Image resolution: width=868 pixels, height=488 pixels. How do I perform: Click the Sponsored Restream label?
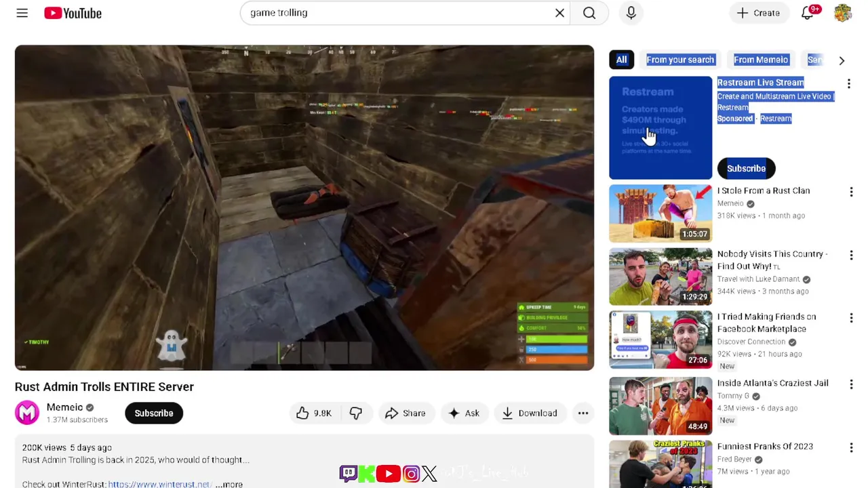coord(754,119)
